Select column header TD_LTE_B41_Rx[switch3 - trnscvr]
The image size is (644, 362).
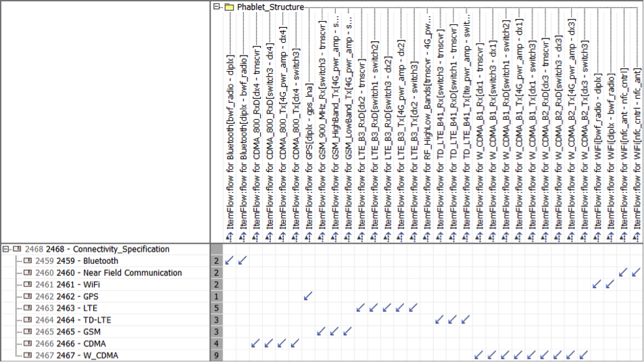(440, 129)
